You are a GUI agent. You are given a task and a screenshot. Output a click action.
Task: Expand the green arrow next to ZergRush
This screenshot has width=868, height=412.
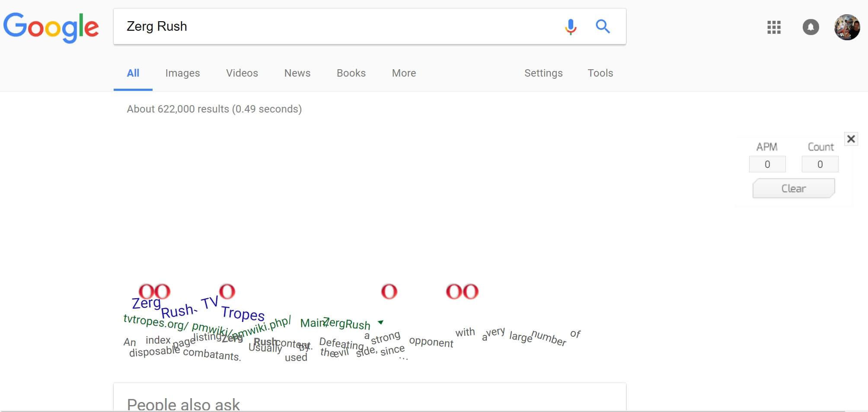380,322
